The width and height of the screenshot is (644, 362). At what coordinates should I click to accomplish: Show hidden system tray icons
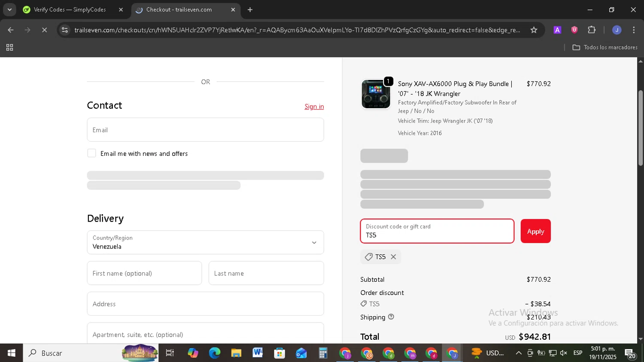(519, 353)
